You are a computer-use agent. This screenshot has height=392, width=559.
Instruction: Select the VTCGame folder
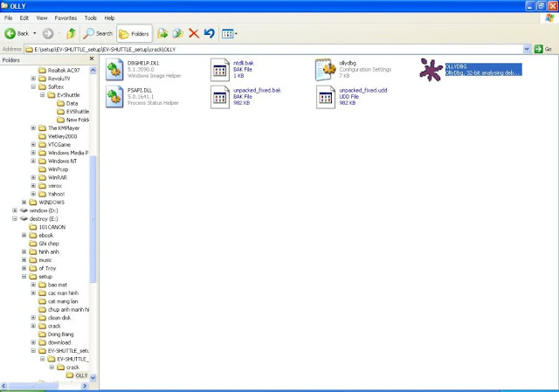pos(54,144)
